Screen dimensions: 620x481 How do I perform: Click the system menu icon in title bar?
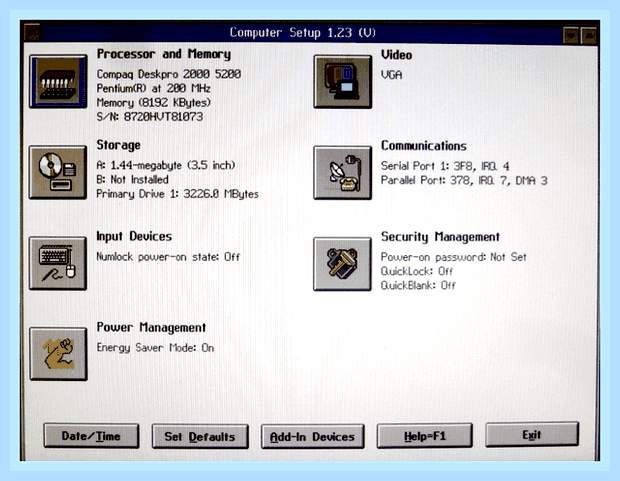coord(32,33)
